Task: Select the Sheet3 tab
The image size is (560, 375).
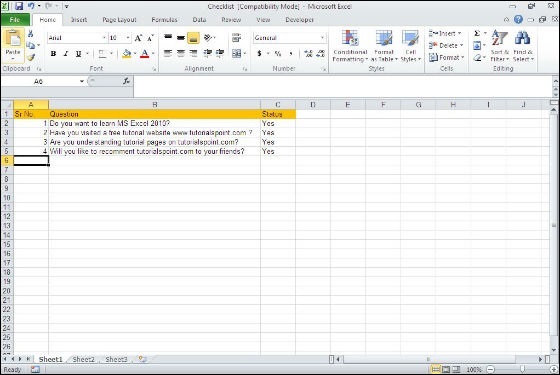Action: [x=116, y=359]
